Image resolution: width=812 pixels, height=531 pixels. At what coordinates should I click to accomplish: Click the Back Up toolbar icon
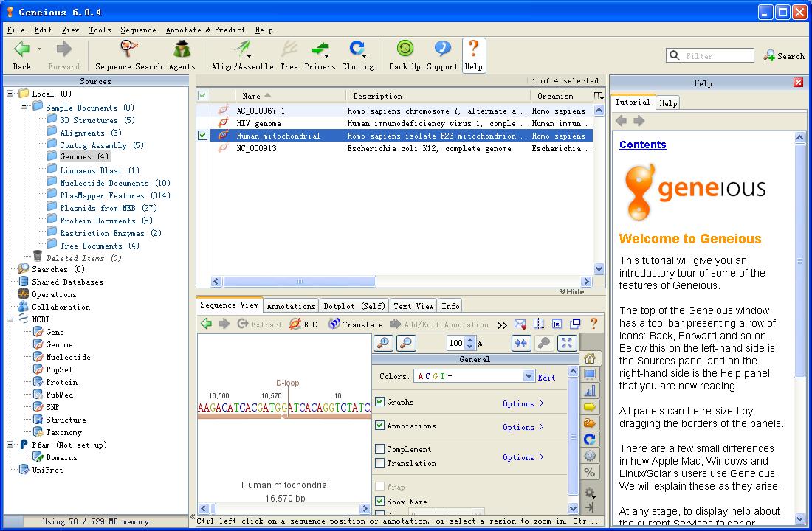[x=405, y=49]
